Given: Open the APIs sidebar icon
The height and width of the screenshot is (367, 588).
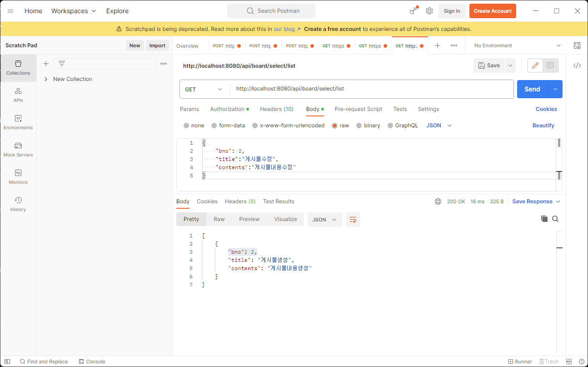Looking at the screenshot, I should pos(18,95).
